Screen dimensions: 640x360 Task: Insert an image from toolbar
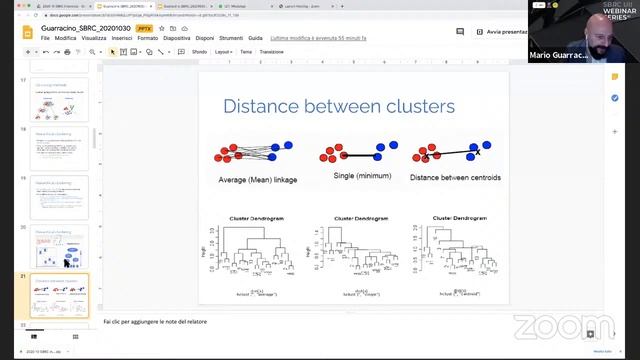click(x=133, y=52)
